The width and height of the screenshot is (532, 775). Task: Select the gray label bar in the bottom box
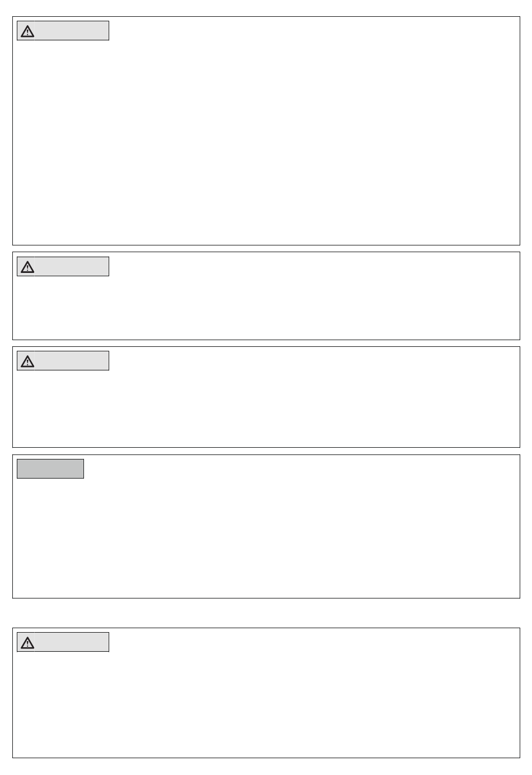63,642
